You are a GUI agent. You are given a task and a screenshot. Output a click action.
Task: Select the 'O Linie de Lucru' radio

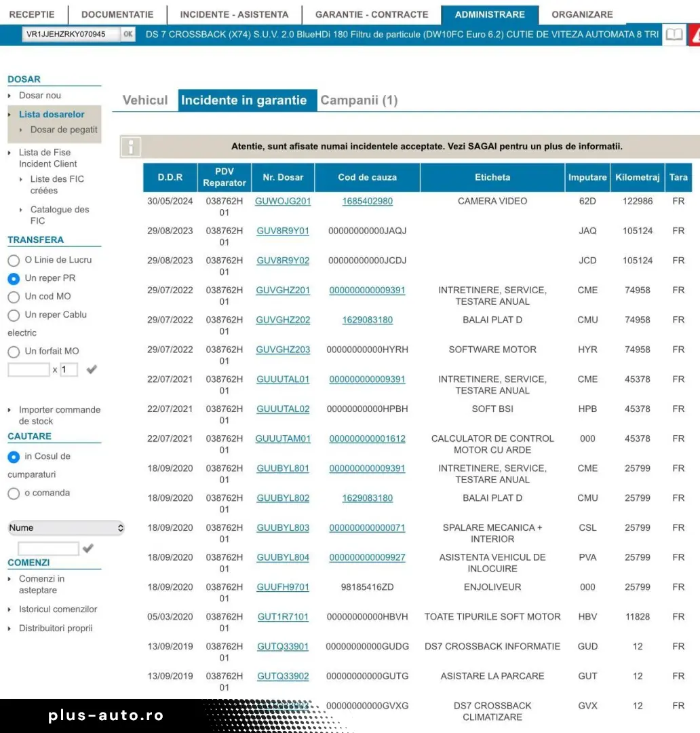tap(14, 261)
